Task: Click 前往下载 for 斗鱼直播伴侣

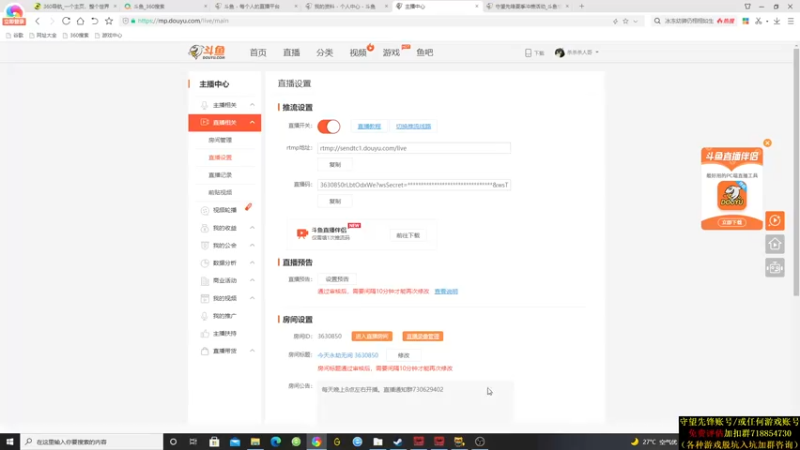Action: click(x=408, y=235)
